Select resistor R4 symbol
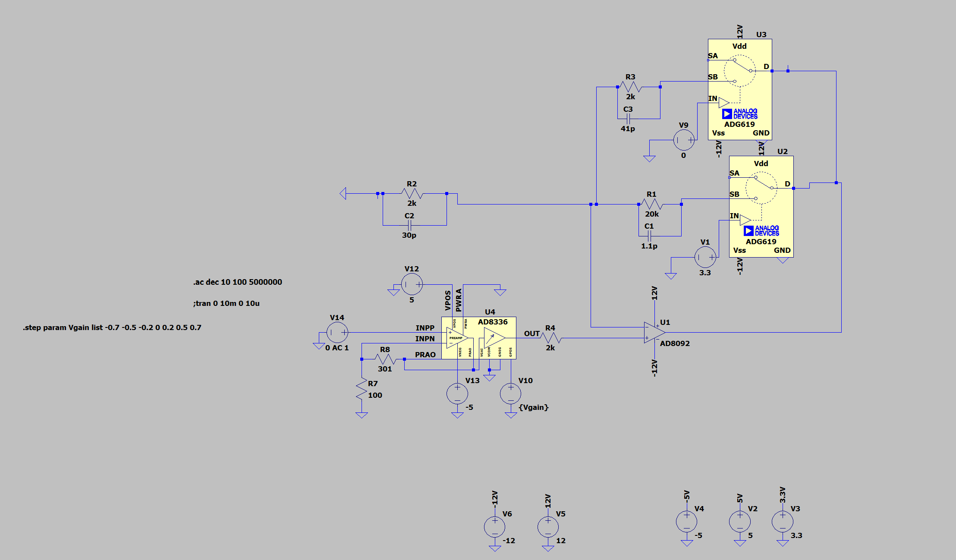Image resolution: width=956 pixels, height=560 pixels. click(x=550, y=338)
